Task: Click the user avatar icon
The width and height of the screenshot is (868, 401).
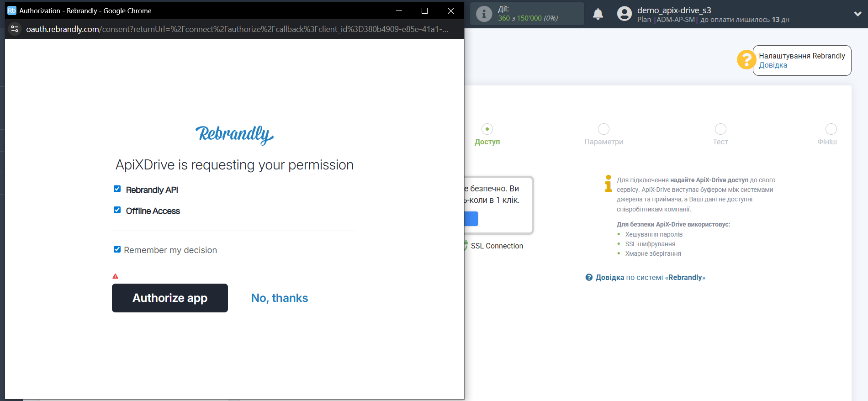Action: coord(625,14)
